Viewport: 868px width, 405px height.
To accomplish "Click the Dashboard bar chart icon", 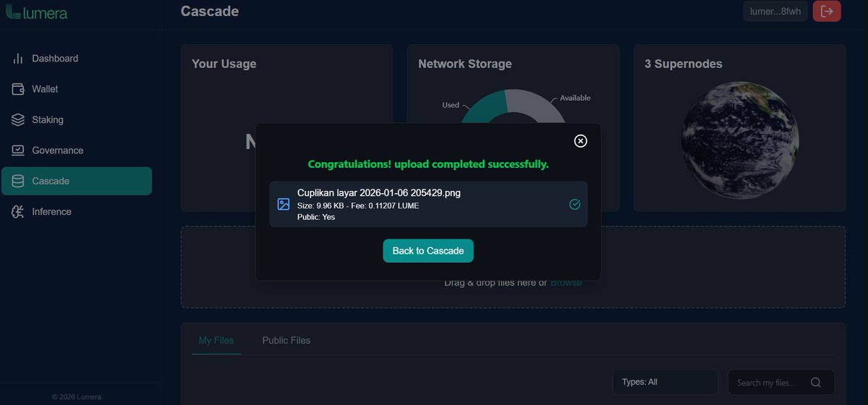I will coord(18,59).
